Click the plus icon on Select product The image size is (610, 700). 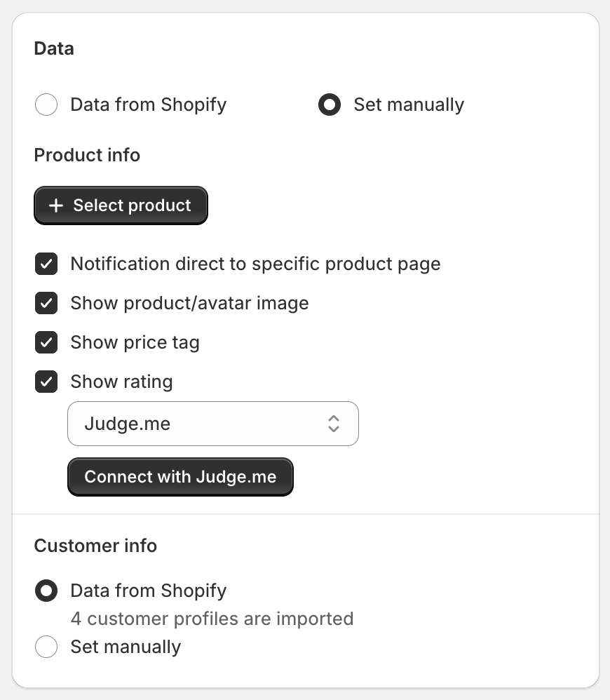(x=57, y=206)
